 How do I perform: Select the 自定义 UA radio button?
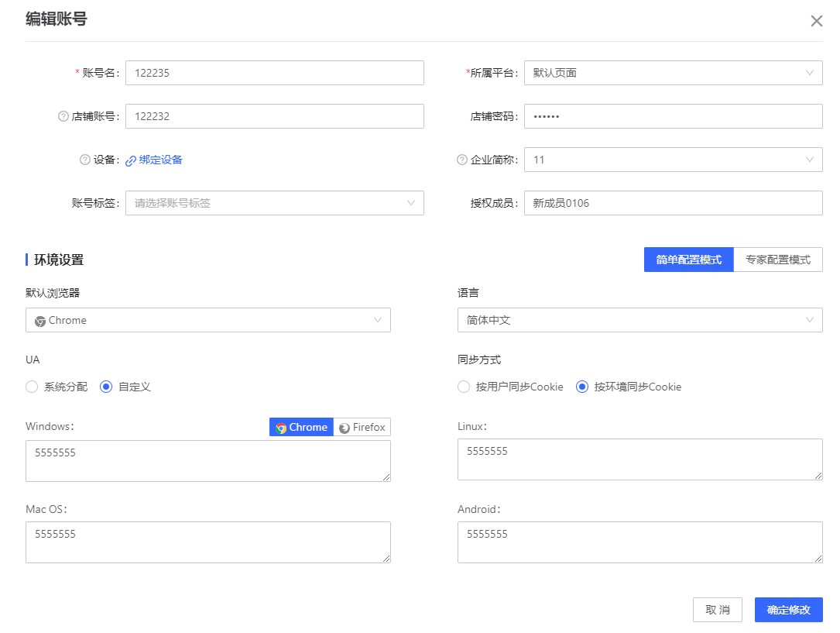105,387
